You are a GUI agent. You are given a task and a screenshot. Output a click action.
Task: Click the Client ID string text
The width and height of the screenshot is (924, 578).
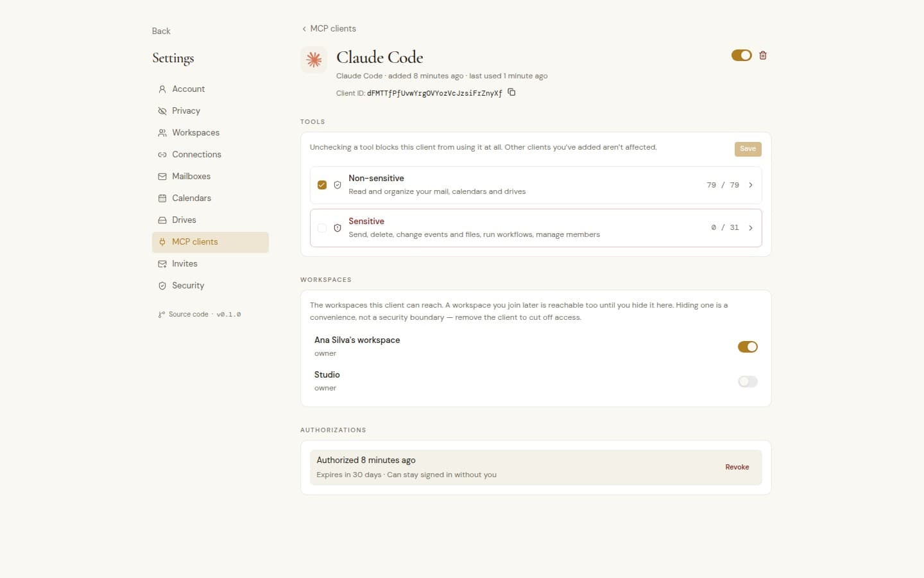pyautogui.click(x=434, y=93)
